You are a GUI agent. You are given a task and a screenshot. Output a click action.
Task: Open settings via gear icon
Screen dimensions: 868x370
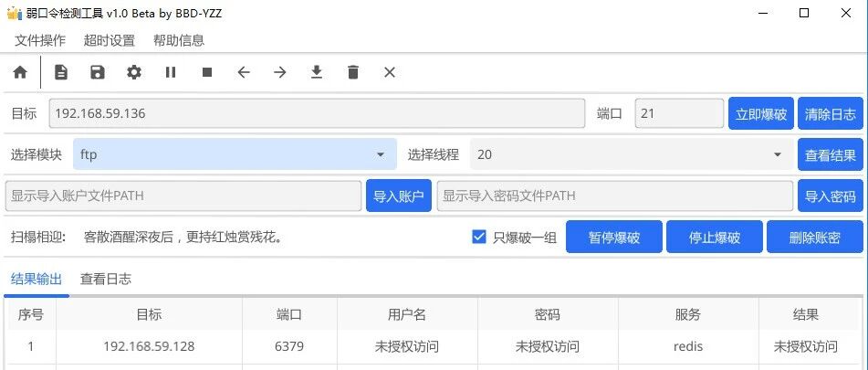[134, 72]
